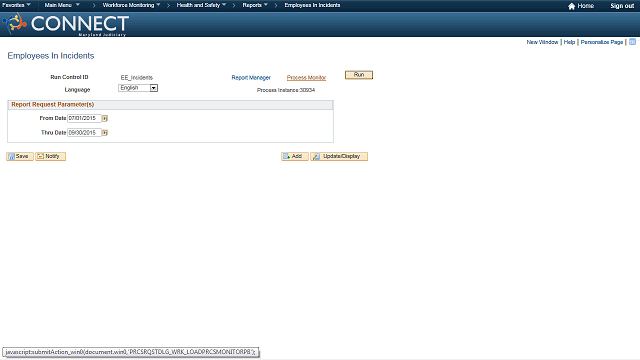This screenshot has width=640, height=360.
Task: Go to Home via house icon
Action: [581, 6]
